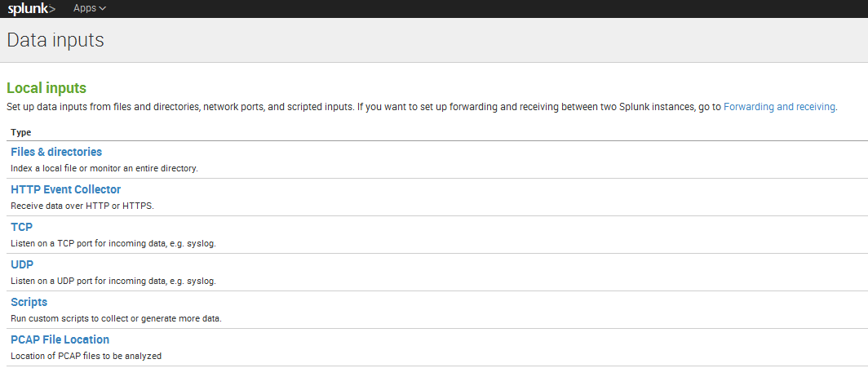Click the Type column header
Viewport: 868px width, 377px height.
point(21,132)
